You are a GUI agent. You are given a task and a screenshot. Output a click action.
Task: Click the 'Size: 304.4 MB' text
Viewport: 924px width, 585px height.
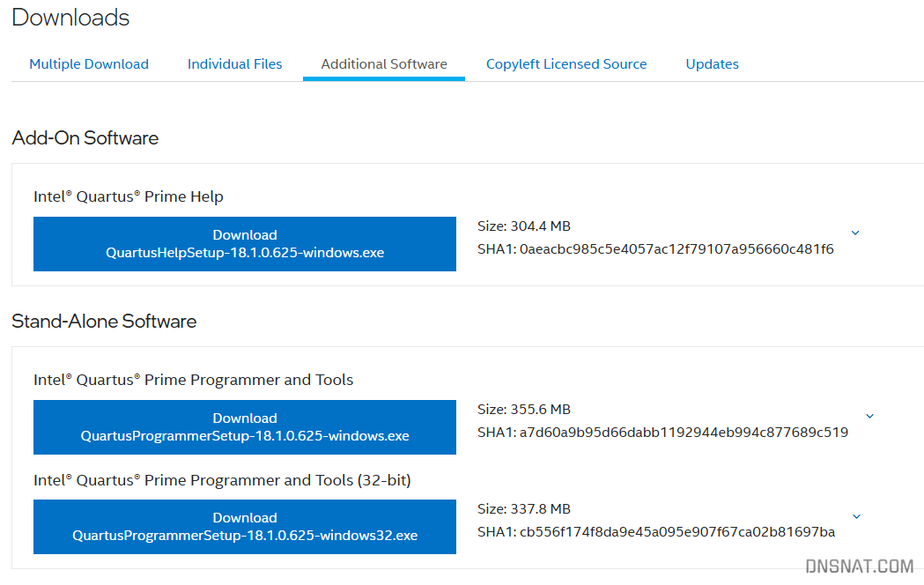[x=524, y=226]
